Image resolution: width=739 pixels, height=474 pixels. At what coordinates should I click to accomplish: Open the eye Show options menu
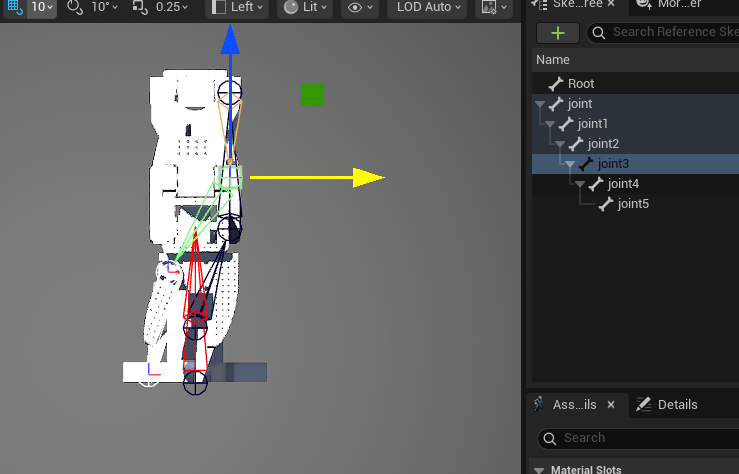(360, 7)
